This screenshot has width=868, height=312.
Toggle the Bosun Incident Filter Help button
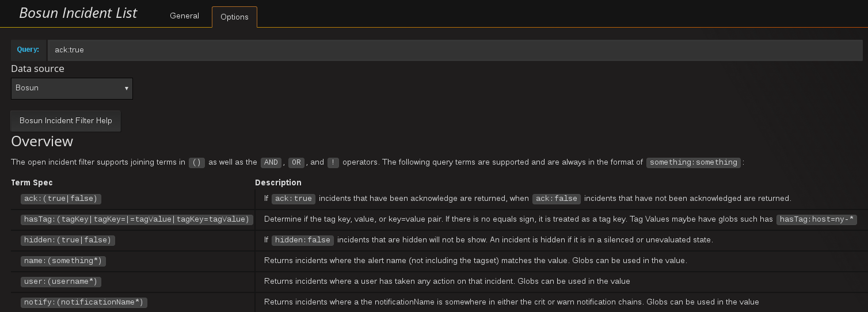click(x=66, y=121)
